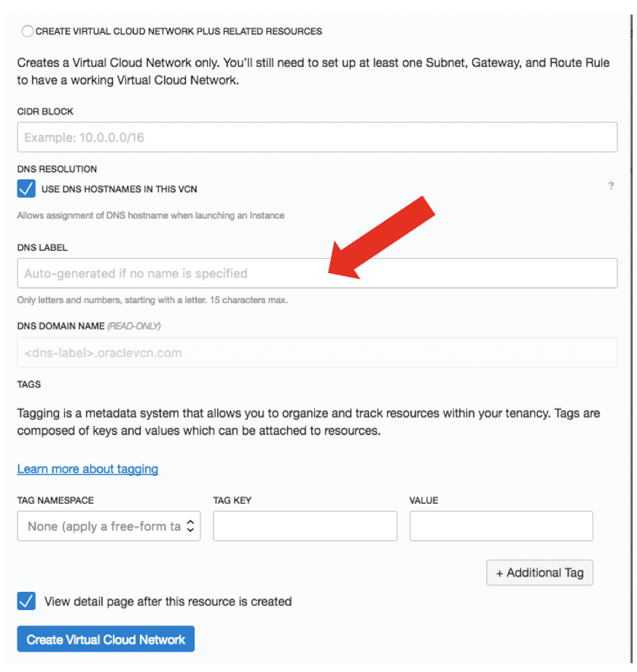Viewport: 637px width, 672px height.
Task: Click the DNS LABEL field label
Action: (42, 247)
